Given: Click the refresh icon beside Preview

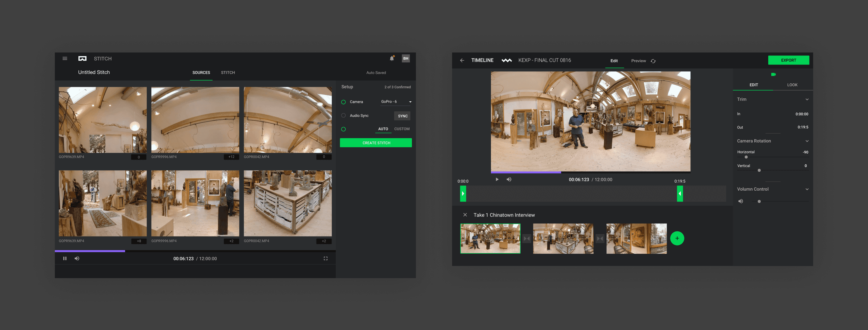Looking at the screenshot, I should 653,61.
